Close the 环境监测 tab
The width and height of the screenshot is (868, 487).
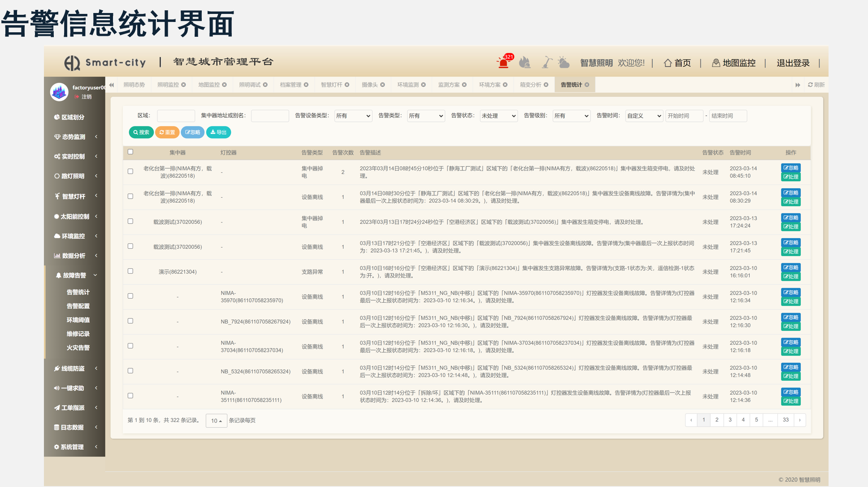(423, 85)
